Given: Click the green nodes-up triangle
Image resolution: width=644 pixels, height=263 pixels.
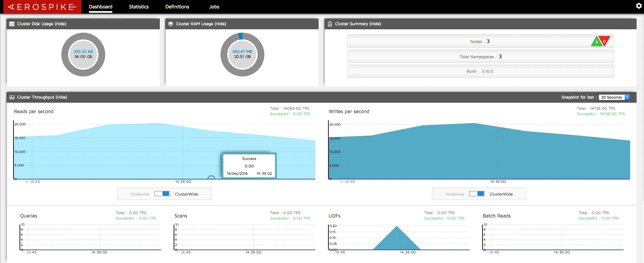Looking at the screenshot, I should [596, 41].
